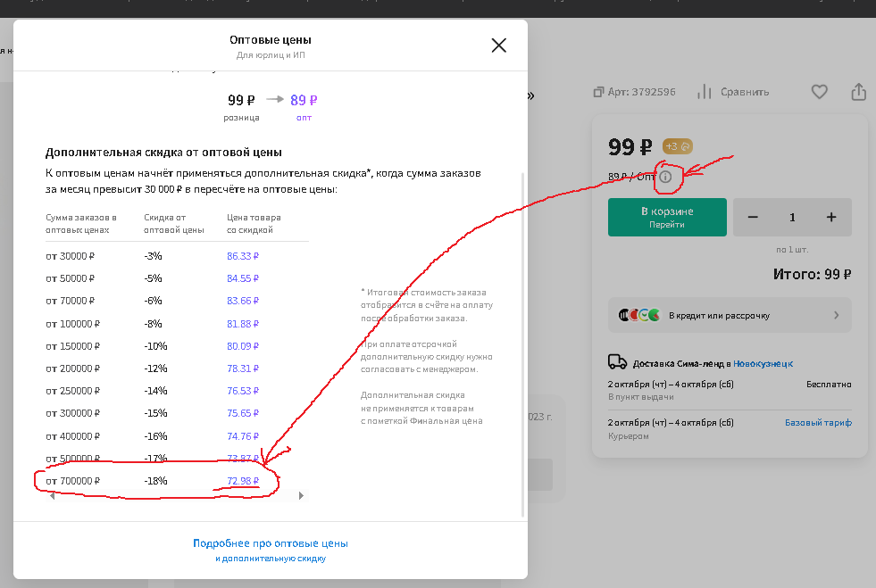Open the Базовый тариф link

point(818,422)
